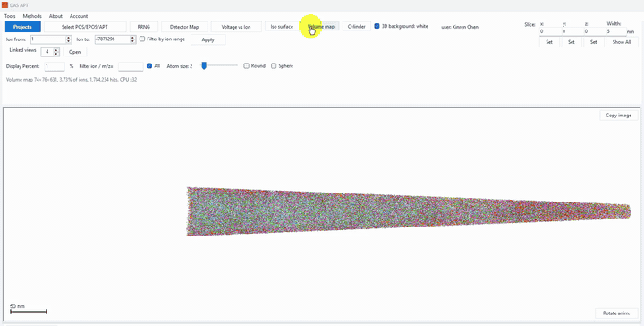This screenshot has height=326, width=644.
Task: Click the Ion to input field
Action: [x=112, y=39]
